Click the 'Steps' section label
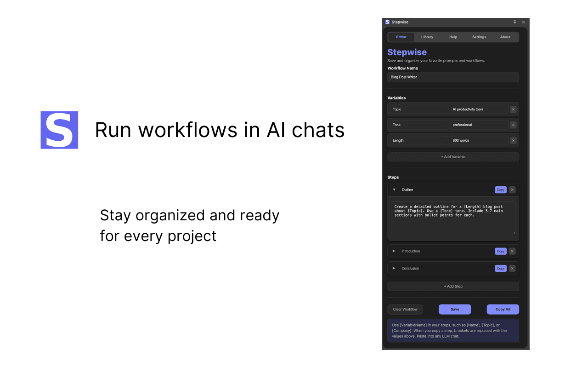Viewport: 588px width, 368px height. [x=393, y=177]
